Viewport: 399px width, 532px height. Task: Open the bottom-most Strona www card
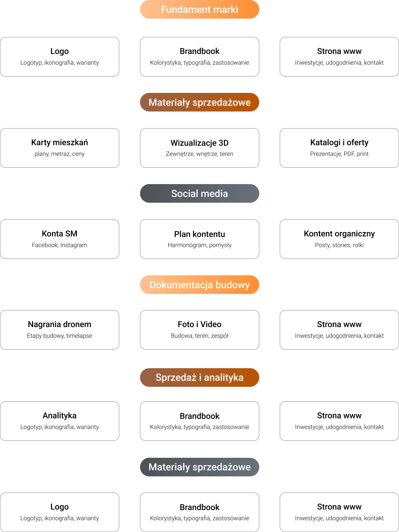[x=339, y=512]
